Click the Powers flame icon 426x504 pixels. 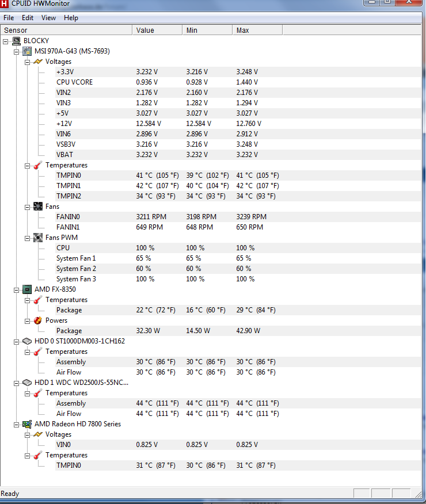point(38,320)
